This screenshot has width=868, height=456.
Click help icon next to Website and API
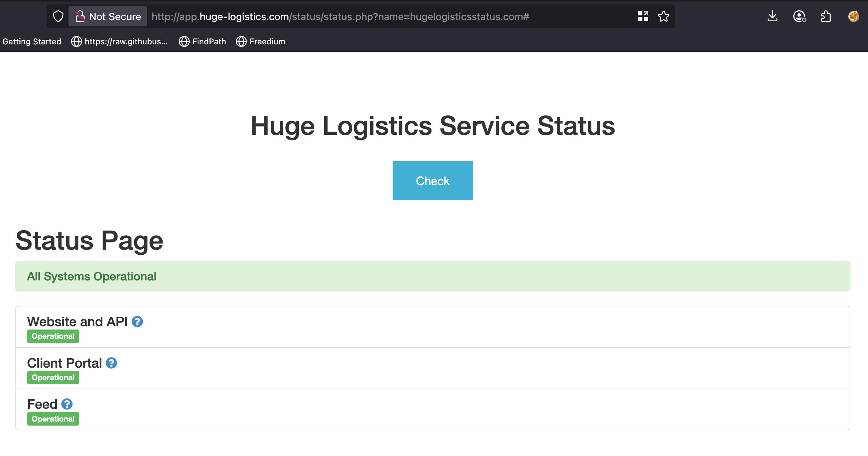point(137,321)
